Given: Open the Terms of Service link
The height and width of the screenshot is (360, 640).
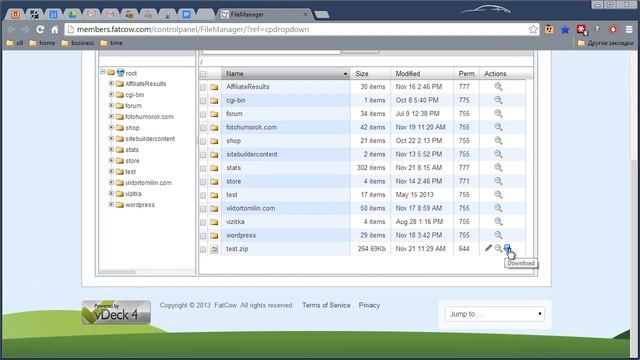Looking at the screenshot, I should 326,305.
